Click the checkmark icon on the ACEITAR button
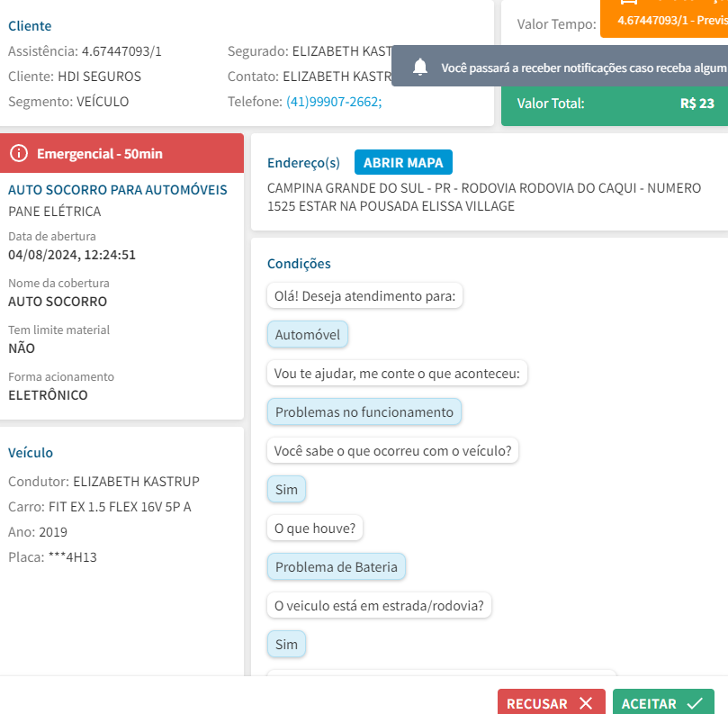728x714 pixels. pos(695,703)
